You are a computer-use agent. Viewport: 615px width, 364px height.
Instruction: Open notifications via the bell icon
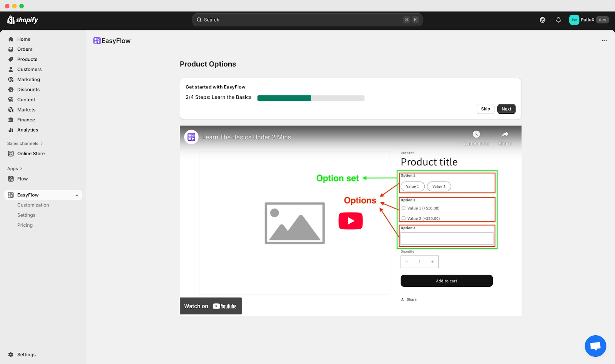tap(558, 20)
